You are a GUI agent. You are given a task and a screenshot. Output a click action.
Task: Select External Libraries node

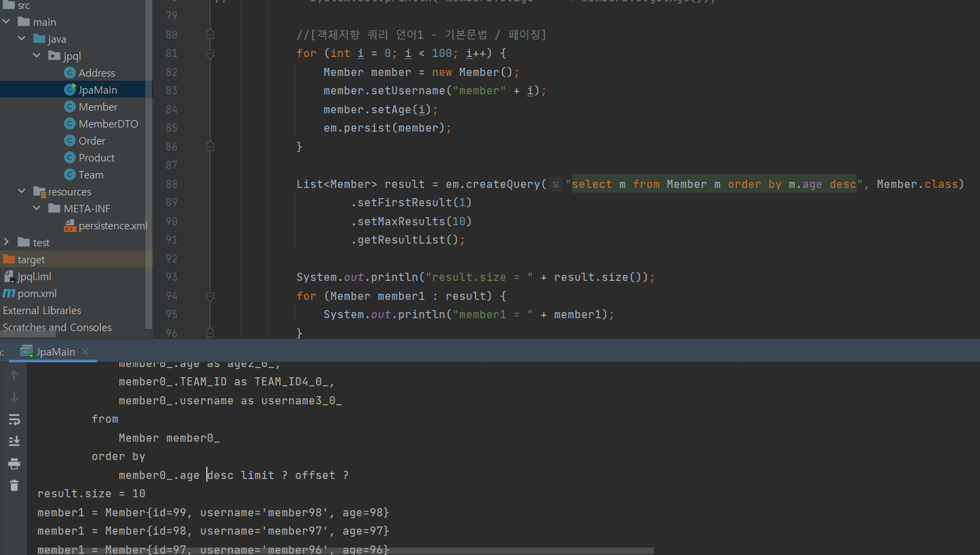click(x=42, y=310)
